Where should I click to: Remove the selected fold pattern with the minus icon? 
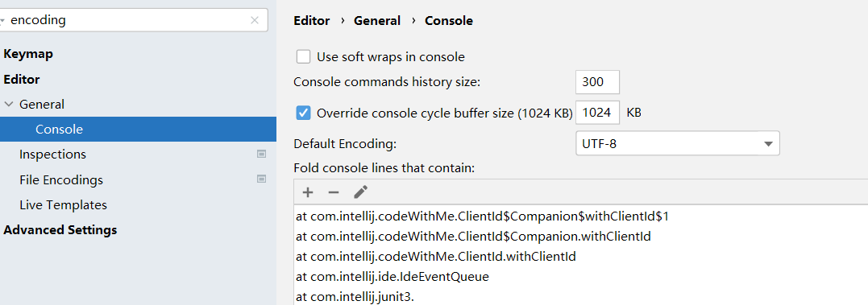point(333,192)
